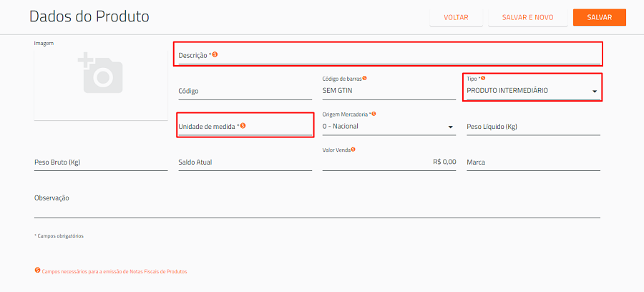
Task: Select the 0 - Nacional origin value
Action: click(x=341, y=126)
